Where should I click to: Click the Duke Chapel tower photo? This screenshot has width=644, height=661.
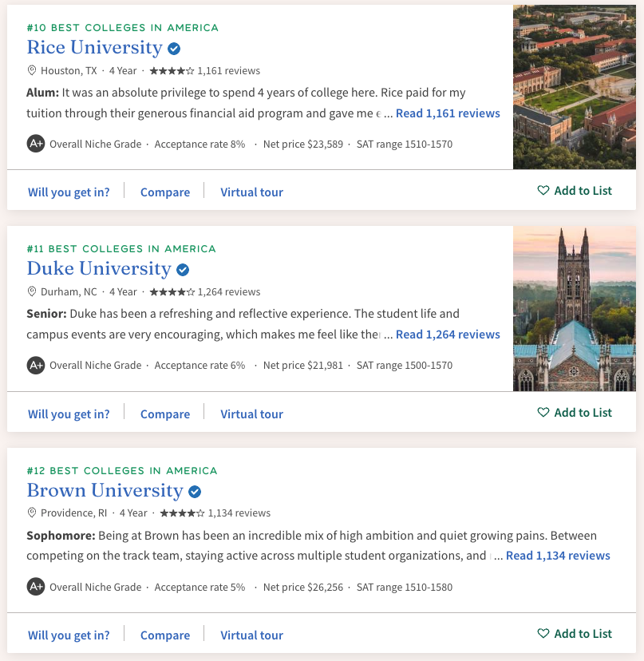[x=575, y=309]
